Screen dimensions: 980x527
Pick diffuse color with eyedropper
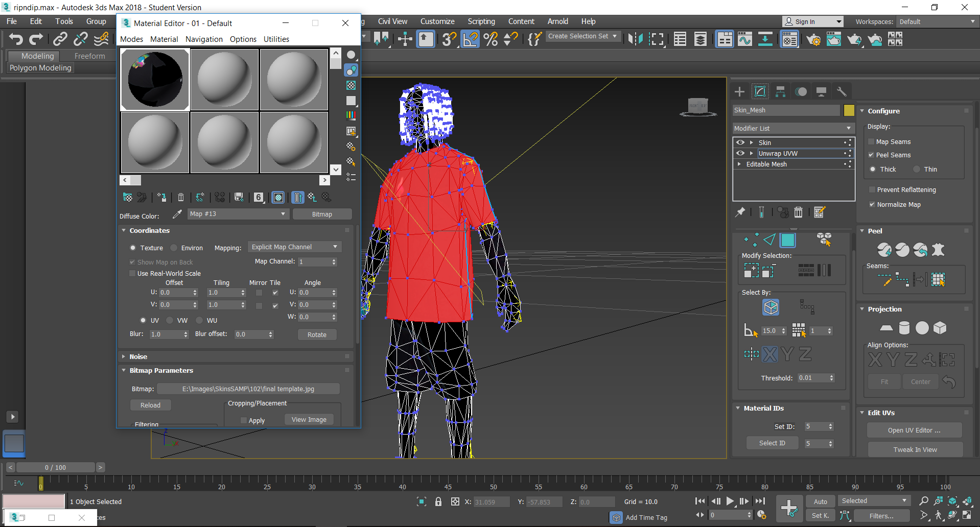tap(177, 214)
